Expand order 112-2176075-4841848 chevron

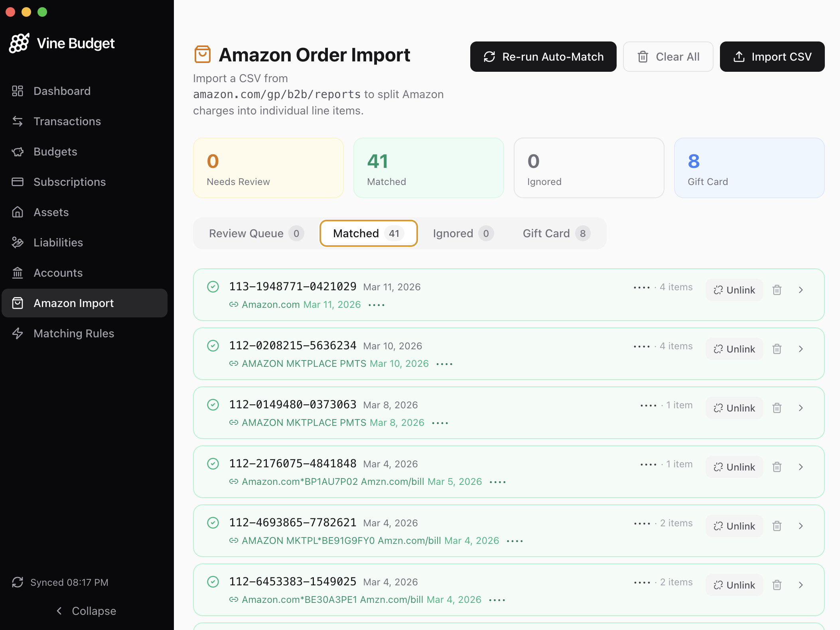point(801,467)
